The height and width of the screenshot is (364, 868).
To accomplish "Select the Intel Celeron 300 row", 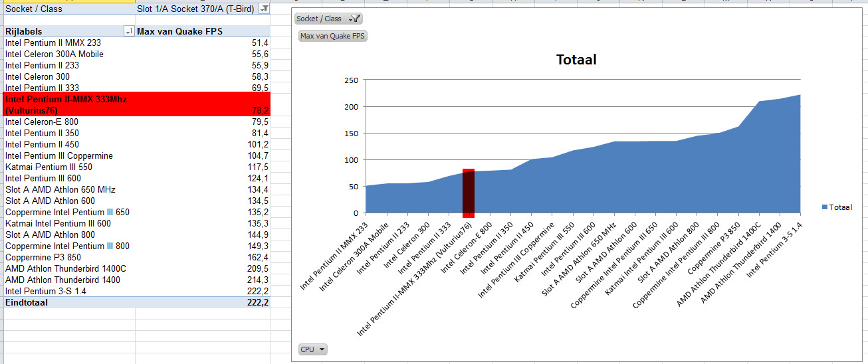I will pyautogui.click(x=136, y=76).
